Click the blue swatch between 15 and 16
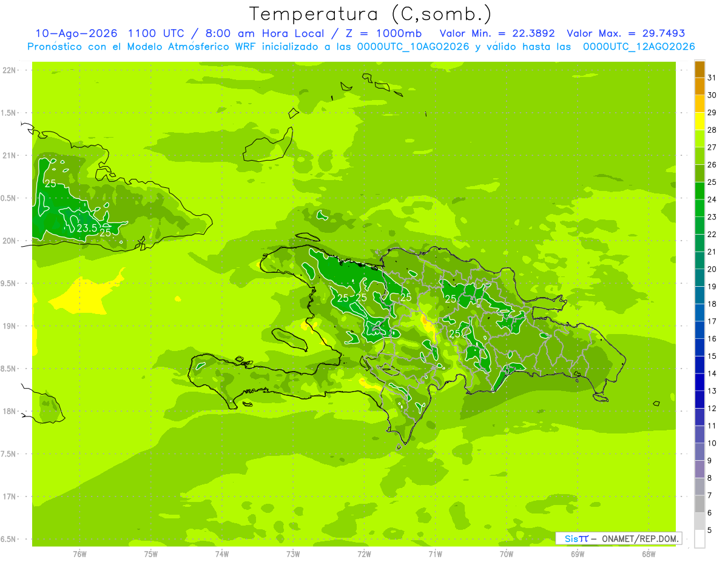Image resolution: width=728 pixels, height=562 pixels. tap(699, 347)
